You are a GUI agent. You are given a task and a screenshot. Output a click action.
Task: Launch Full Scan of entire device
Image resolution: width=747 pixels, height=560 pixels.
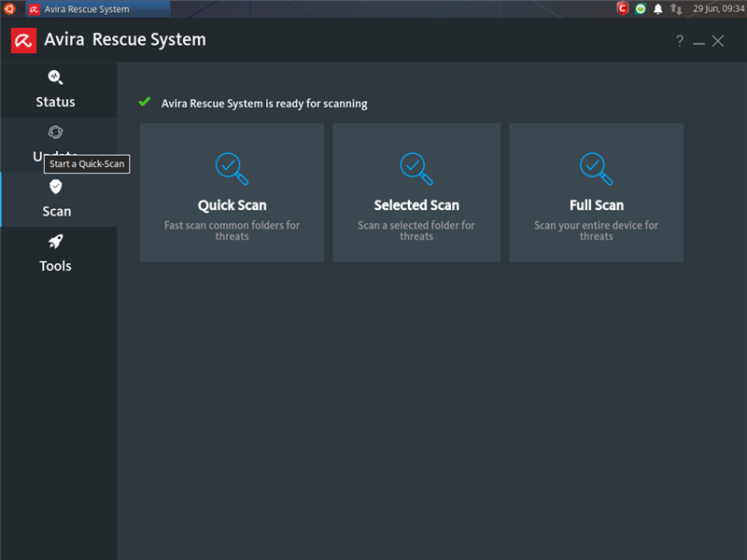pos(597,192)
